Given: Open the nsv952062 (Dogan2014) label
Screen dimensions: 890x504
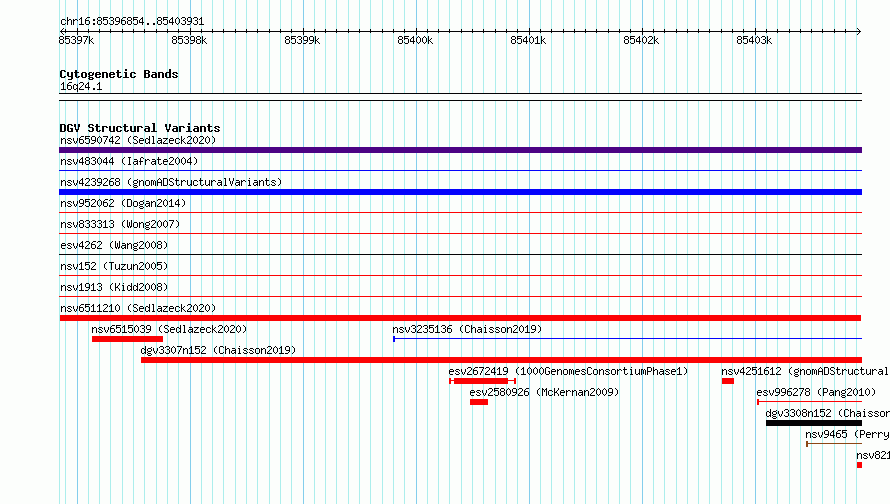Looking at the screenshot, I should 123,203.
